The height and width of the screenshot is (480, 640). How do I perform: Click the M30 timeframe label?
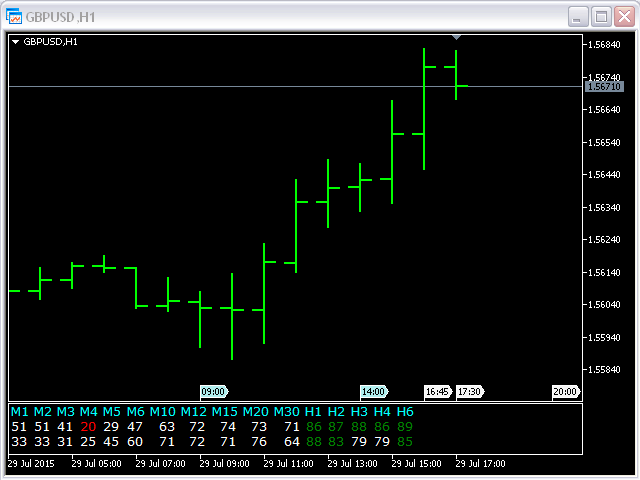click(x=287, y=411)
